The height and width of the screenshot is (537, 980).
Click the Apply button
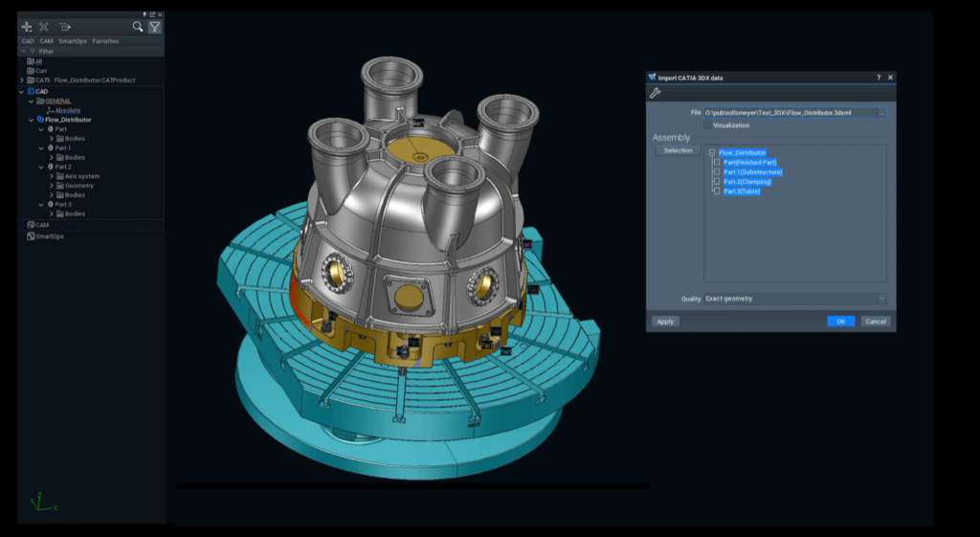(665, 322)
